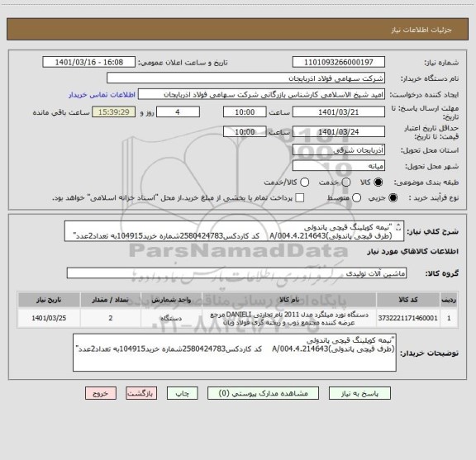This screenshot has height=460, width=476.
Task: Click the توضیحات خریدار text area
Action: point(235,353)
